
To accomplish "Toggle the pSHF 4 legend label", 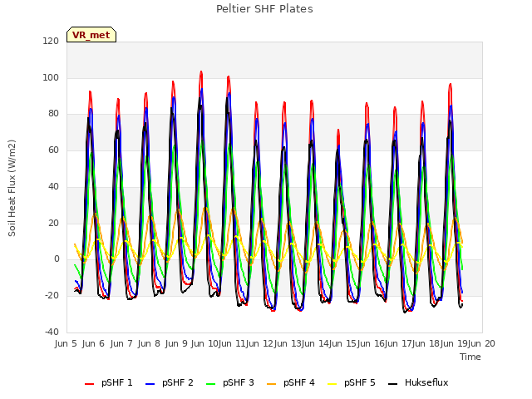I will (x=299, y=382).
